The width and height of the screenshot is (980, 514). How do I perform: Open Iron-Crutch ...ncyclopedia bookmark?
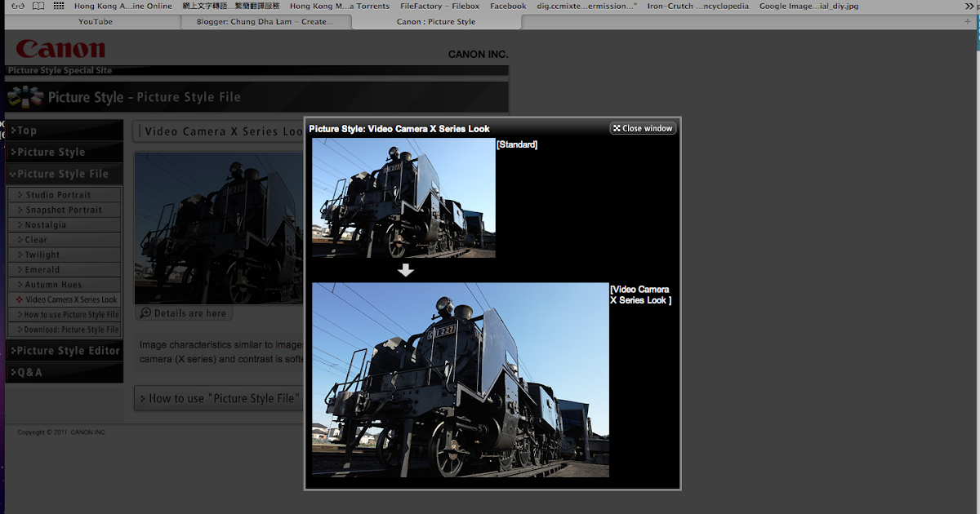pyautogui.click(x=698, y=6)
